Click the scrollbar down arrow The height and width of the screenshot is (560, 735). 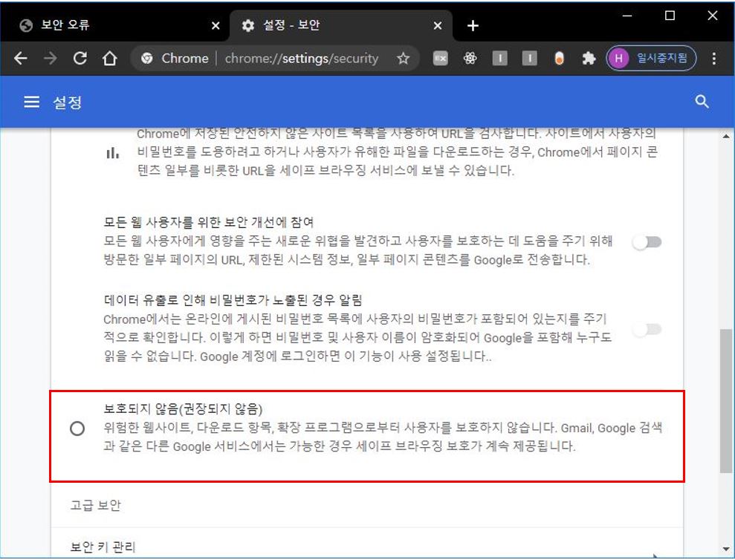point(725,549)
